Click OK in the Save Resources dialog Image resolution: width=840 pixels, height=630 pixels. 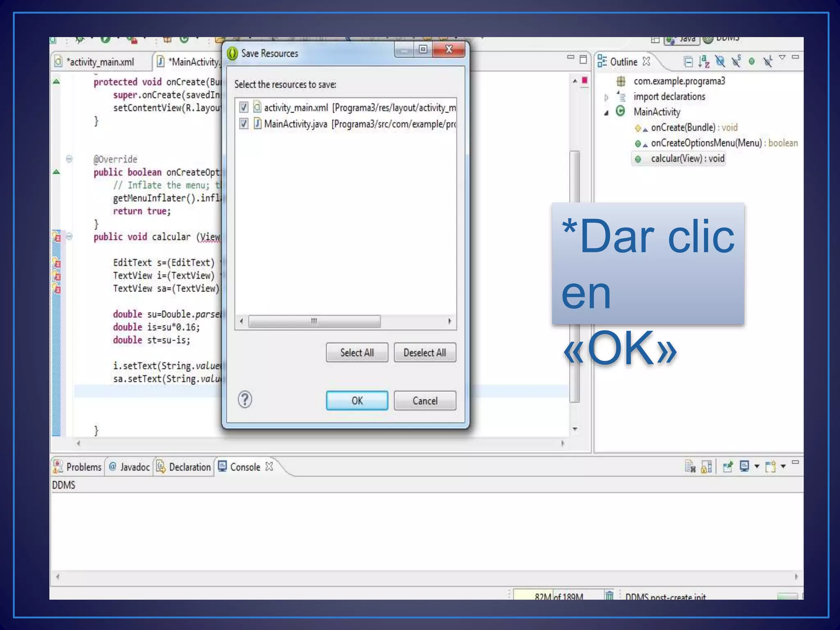pyautogui.click(x=357, y=401)
